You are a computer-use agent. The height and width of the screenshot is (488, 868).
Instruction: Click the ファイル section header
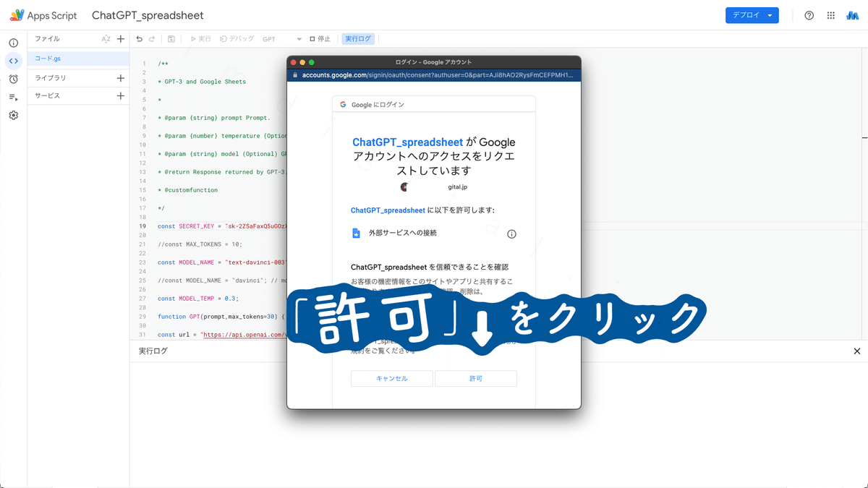[x=48, y=39]
